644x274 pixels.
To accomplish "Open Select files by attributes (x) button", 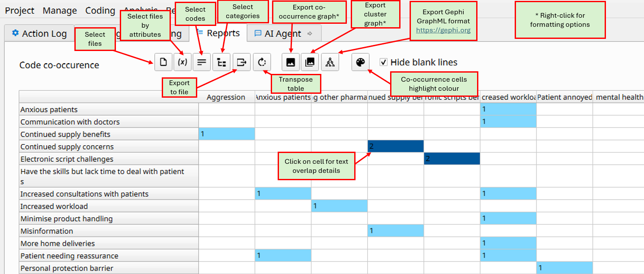I will pos(183,62).
